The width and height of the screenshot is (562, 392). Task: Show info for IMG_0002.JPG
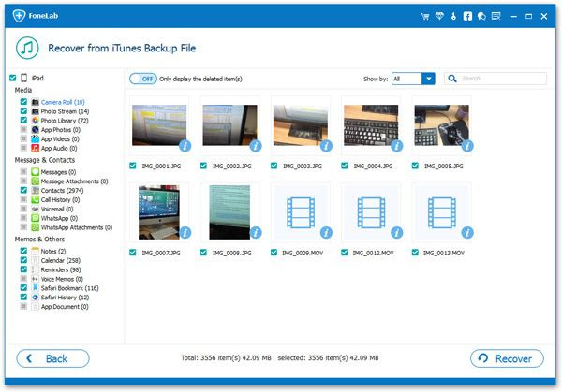(x=256, y=146)
